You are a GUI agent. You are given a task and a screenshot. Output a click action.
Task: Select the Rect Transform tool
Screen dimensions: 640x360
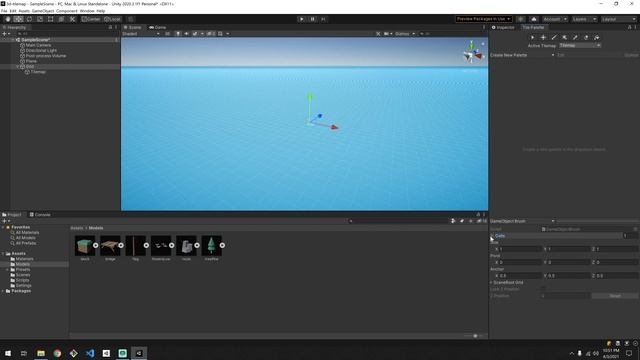click(x=51, y=19)
